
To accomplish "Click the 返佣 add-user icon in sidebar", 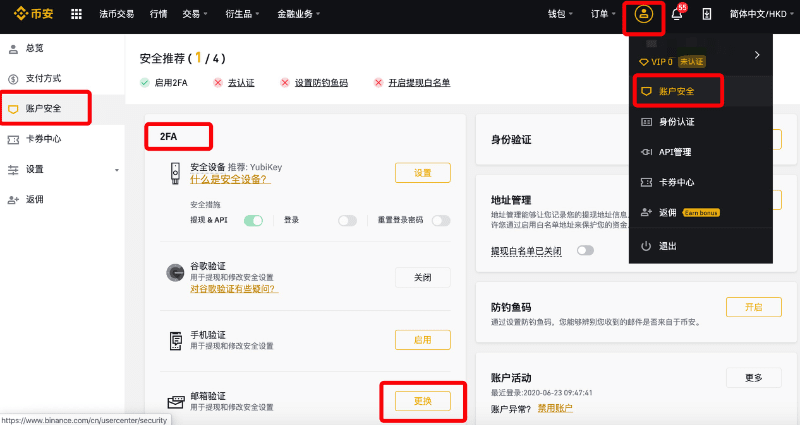I will (13, 199).
